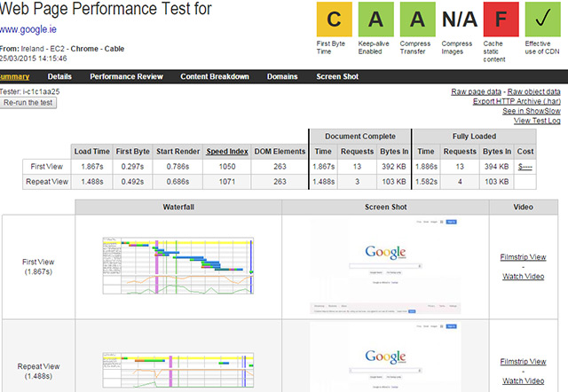Click the 394 KB fully loaded bytes value

point(497,167)
